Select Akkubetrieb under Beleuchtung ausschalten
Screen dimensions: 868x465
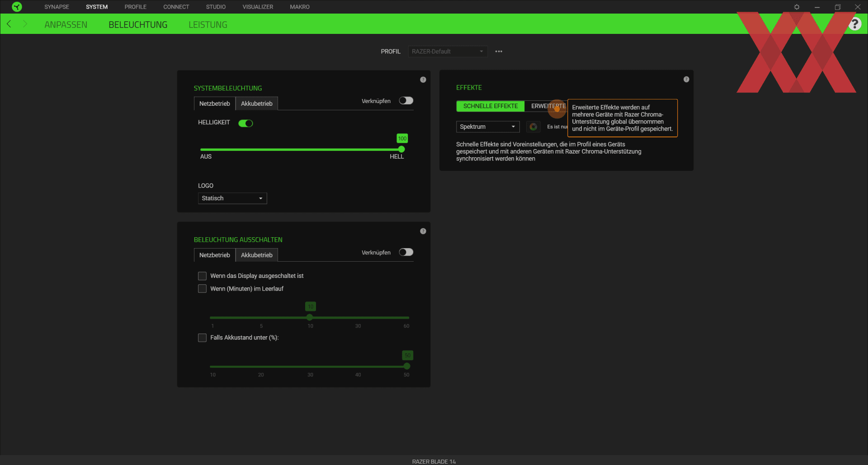coord(257,255)
